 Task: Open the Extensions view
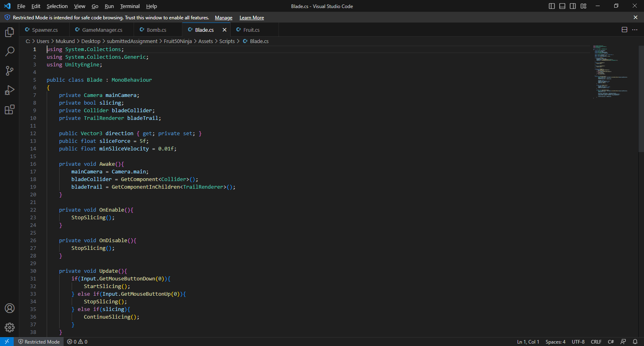point(10,109)
